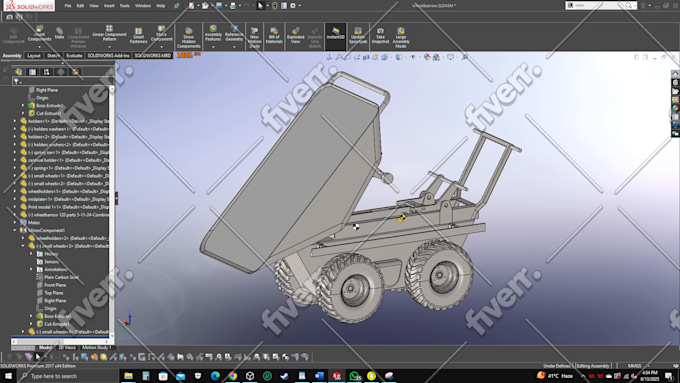The height and width of the screenshot is (383, 680).
Task: Toggle Instant3D mode
Action: pyautogui.click(x=335, y=34)
